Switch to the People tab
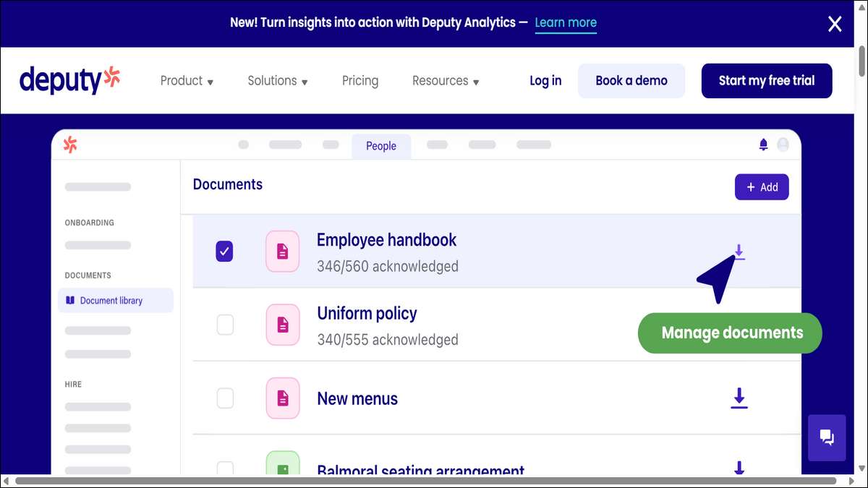Viewport: 868px width, 488px height. 381,146
